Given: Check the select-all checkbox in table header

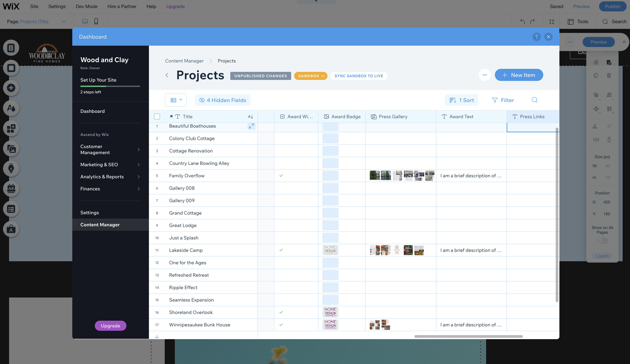Looking at the screenshot, I should (x=157, y=117).
